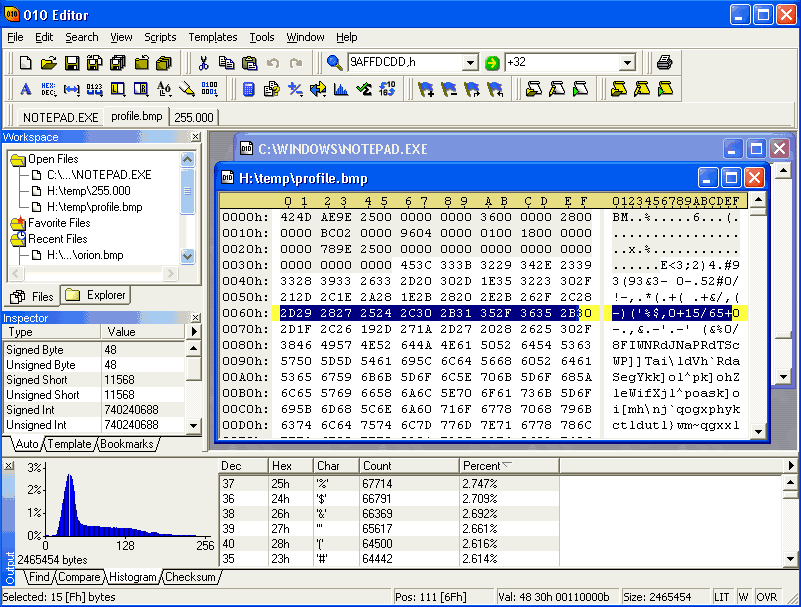
Task: Click the Remove Bookmark flag icon
Action: [449, 89]
